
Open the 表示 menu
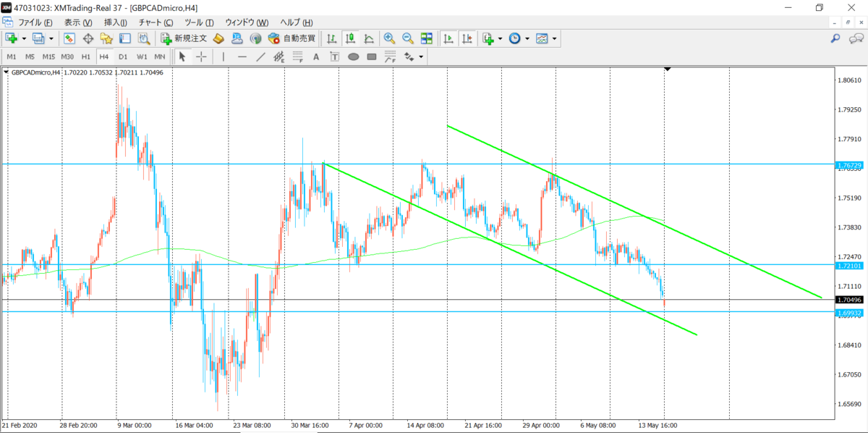pyautogui.click(x=77, y=22)
